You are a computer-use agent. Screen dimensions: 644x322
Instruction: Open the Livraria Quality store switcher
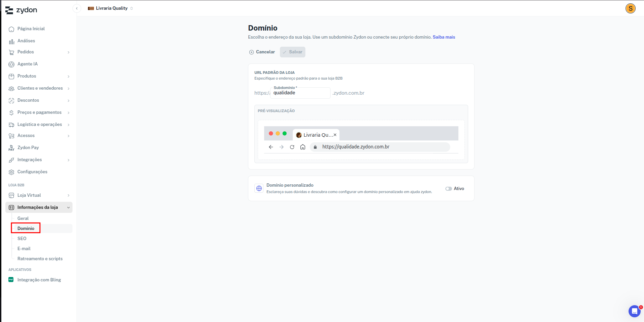tap(110, 8)
